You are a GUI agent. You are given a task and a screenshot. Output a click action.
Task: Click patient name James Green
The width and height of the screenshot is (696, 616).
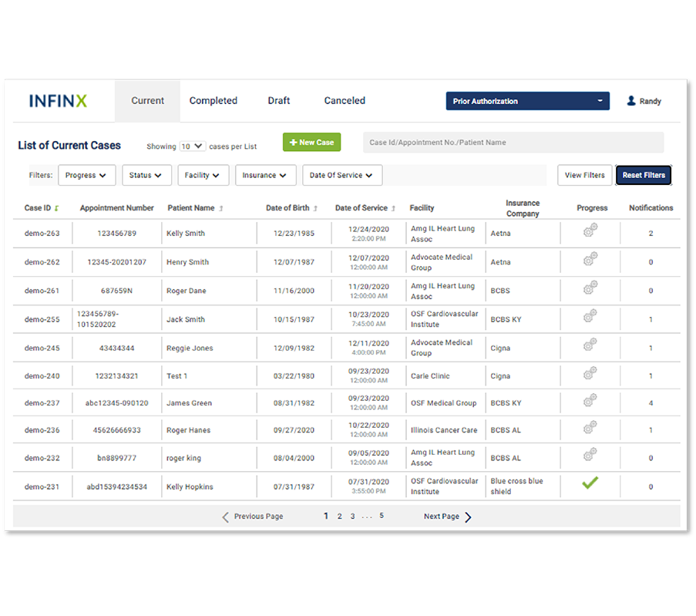[x=189, y=403]
